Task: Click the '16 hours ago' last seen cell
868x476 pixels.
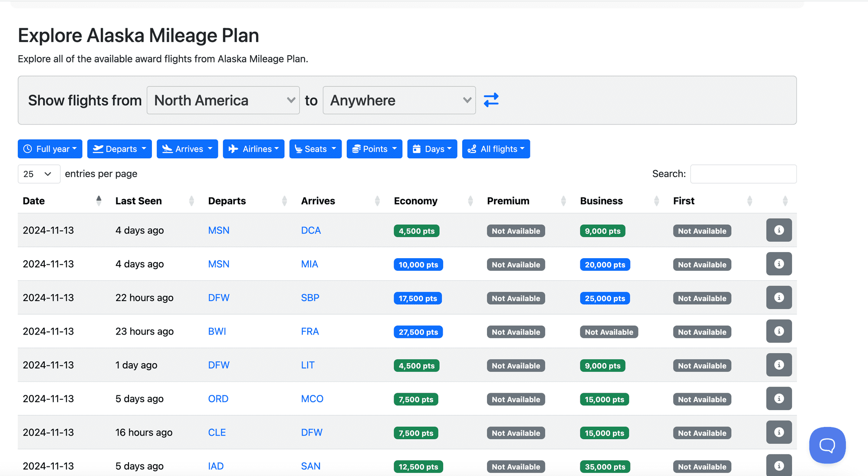Action: [144, 433]
